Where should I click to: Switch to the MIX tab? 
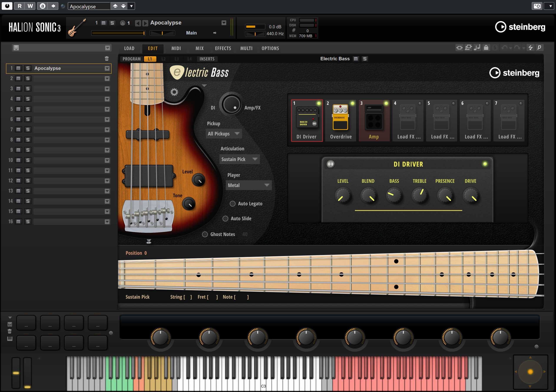pyautogui.click(x=200, y=48)
